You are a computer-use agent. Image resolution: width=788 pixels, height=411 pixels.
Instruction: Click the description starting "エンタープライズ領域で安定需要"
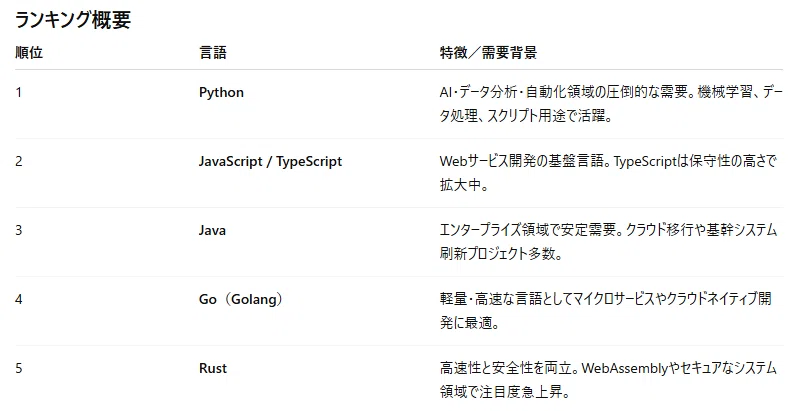point(608,242)
